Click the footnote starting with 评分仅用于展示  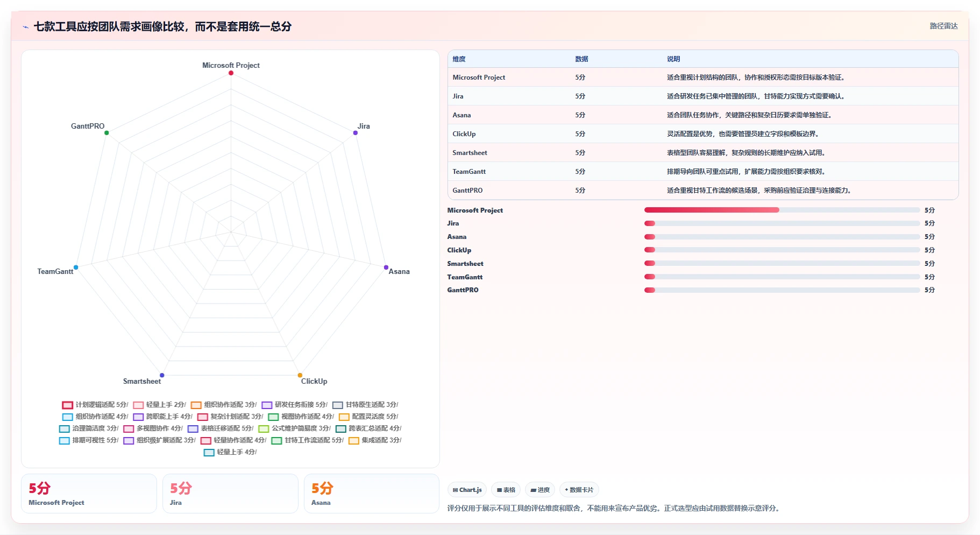(x=614, y=508)
